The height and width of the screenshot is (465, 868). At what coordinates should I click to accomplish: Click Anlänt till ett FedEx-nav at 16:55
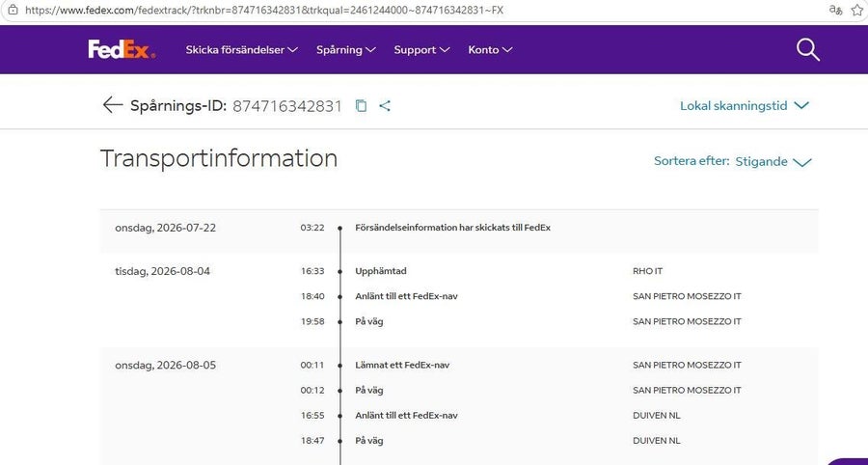pos(406,415)
